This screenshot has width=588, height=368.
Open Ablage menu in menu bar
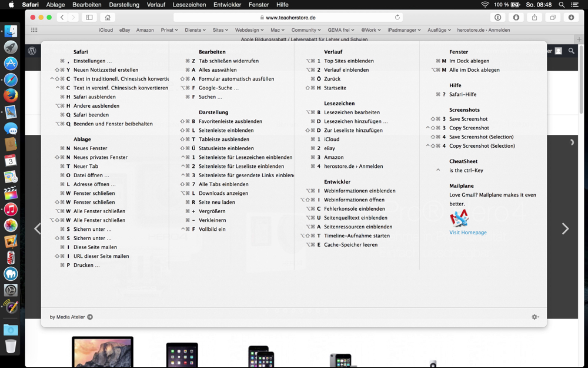[x=55, y=5]
